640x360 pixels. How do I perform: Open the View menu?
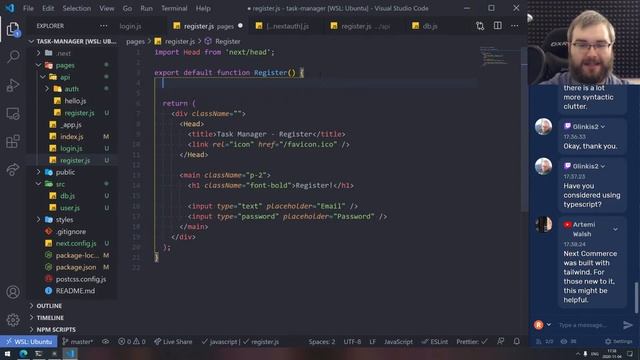click(x=107, y=8)
